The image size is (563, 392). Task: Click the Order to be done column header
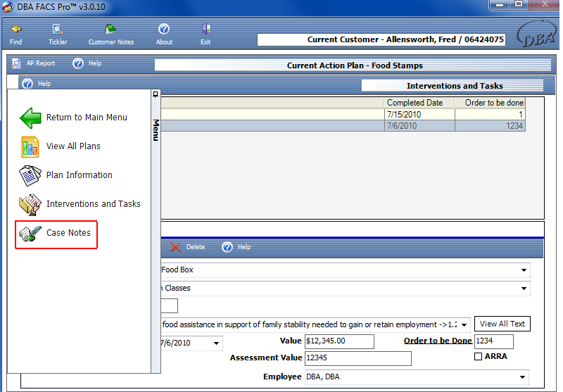pyautogui.click(x=490, y=103)
